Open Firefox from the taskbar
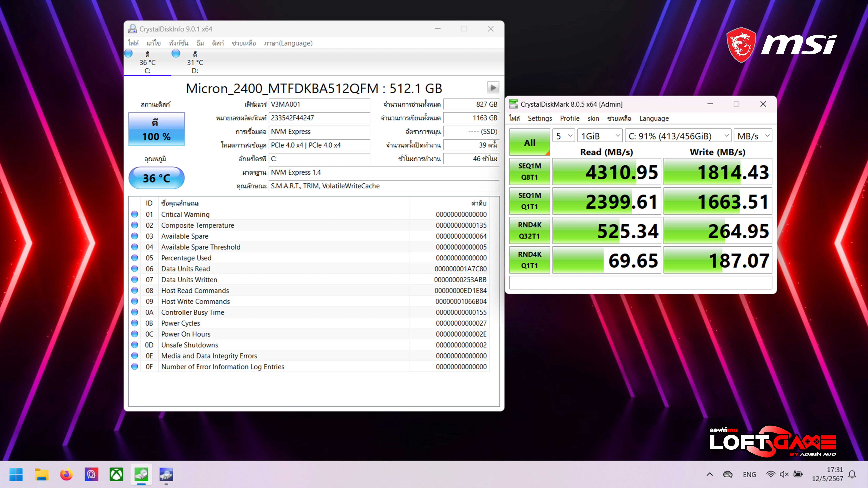This screenshot has height=488, width=868. coord(66,475)
